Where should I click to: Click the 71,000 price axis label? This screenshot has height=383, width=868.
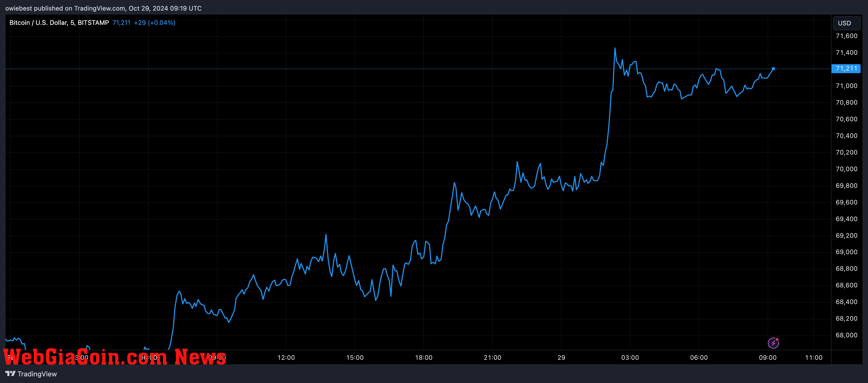(846, 86)
